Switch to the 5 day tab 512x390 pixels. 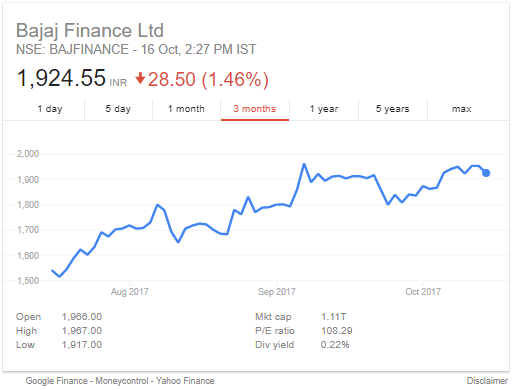coord(118,109)
